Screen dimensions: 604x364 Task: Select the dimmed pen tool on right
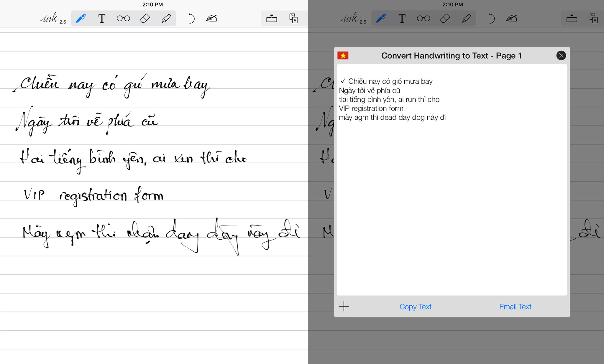(381, 19)
